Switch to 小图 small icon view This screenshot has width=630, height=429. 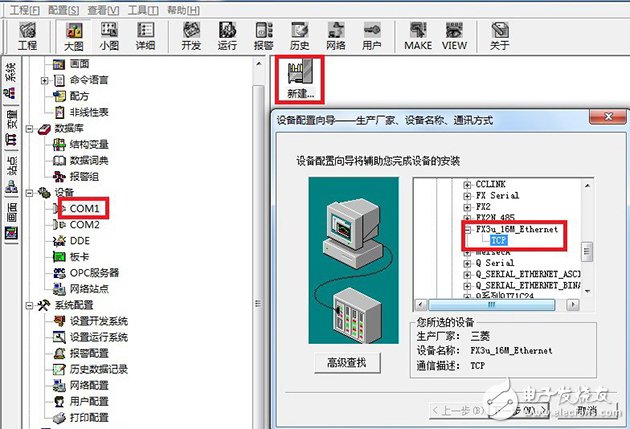[x=108, y=37]
